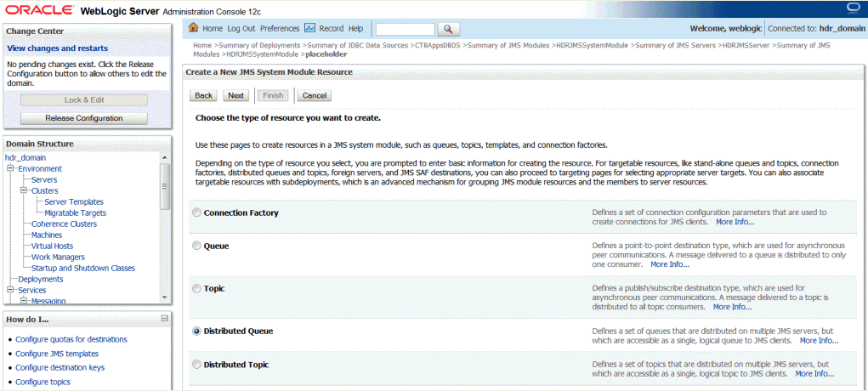Open More Info for Topic description
This screenshot has height=391, width=868.
(732, 307)
